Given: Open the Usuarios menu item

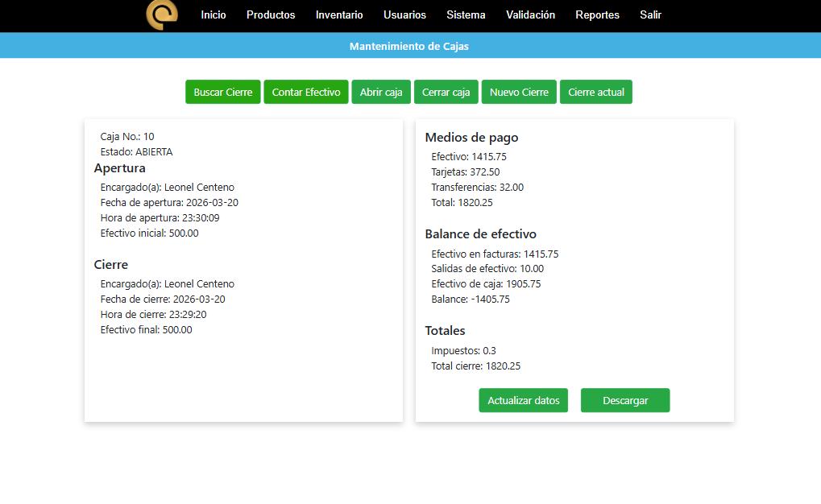Looking at the screenshot, I should pos(404,14).
